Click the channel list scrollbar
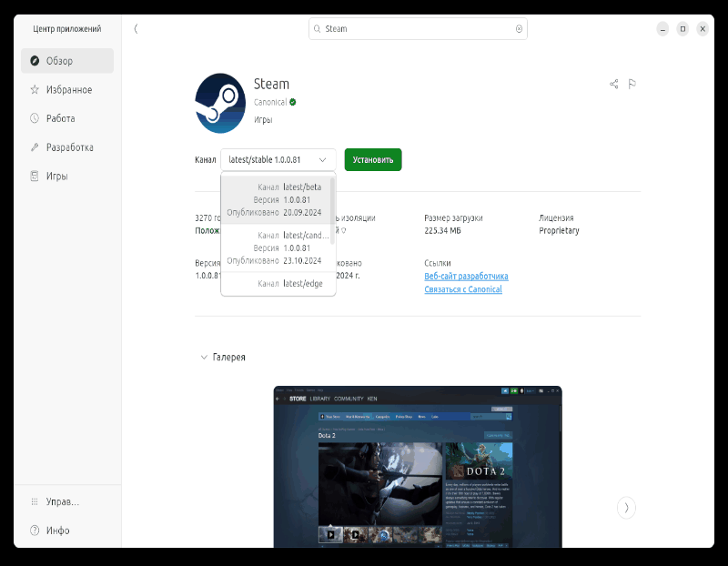The height and width of the screenshot is (566, 728). pos(332,210)
